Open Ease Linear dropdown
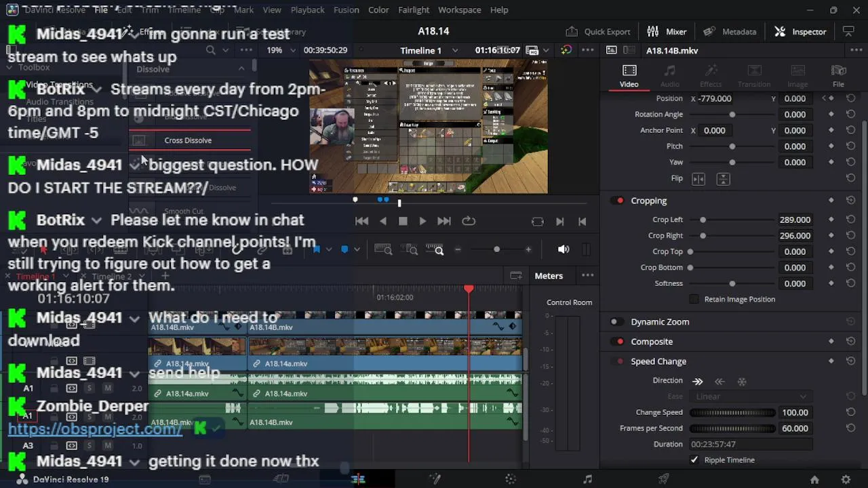 coord(751,396)
